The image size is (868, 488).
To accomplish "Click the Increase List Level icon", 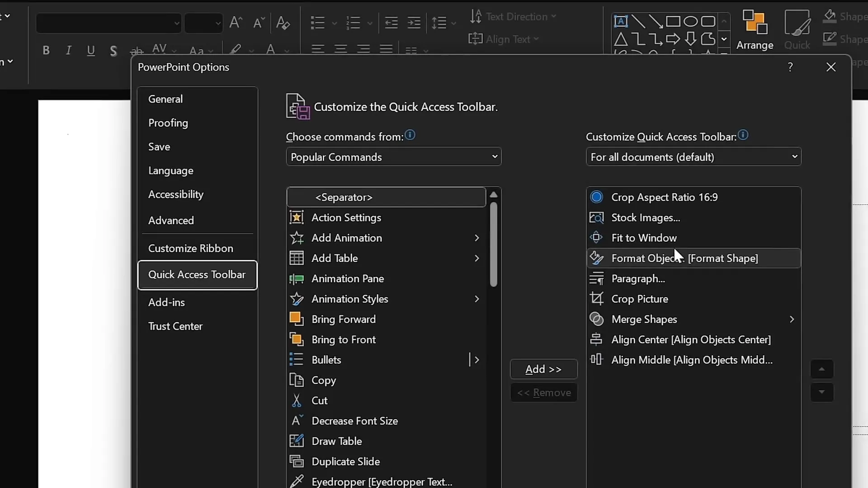I will (x=414, y=22).
